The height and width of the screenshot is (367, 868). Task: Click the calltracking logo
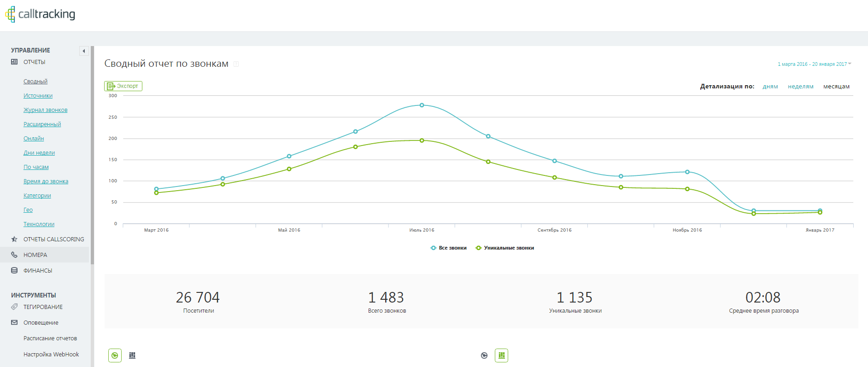point(40,14)
